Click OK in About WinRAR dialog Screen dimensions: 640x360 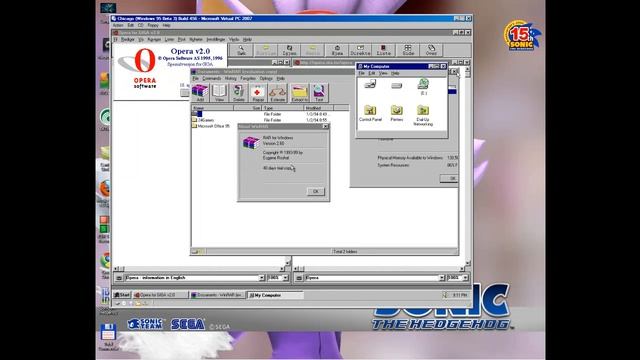(316, 191)
